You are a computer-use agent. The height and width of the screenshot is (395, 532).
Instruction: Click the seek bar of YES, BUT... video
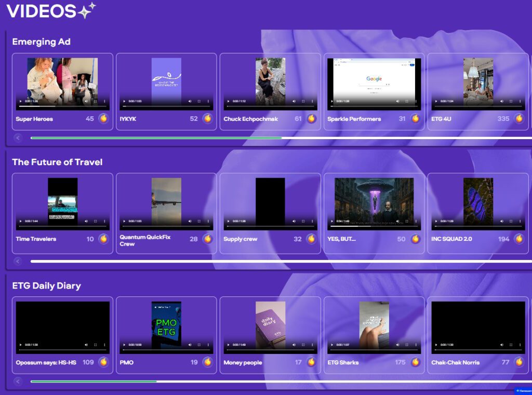tap(374, 227)
